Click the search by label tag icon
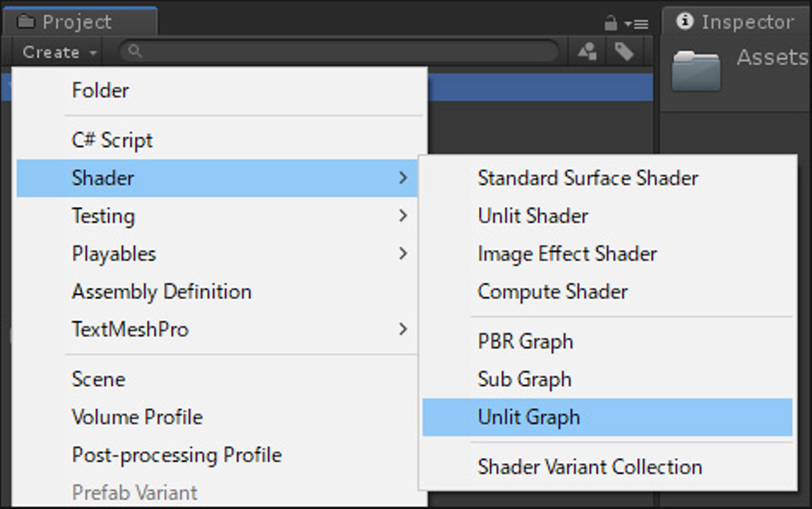 click(624, 52)
